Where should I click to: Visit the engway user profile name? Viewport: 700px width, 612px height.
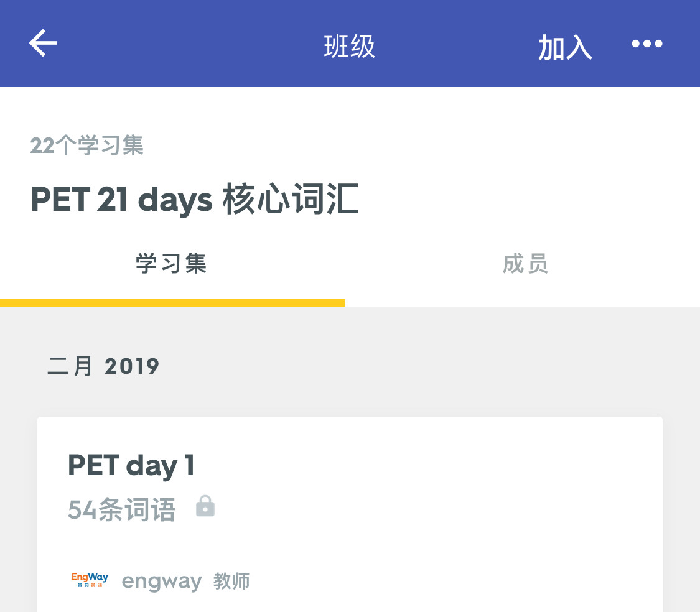tap(162, 582)
